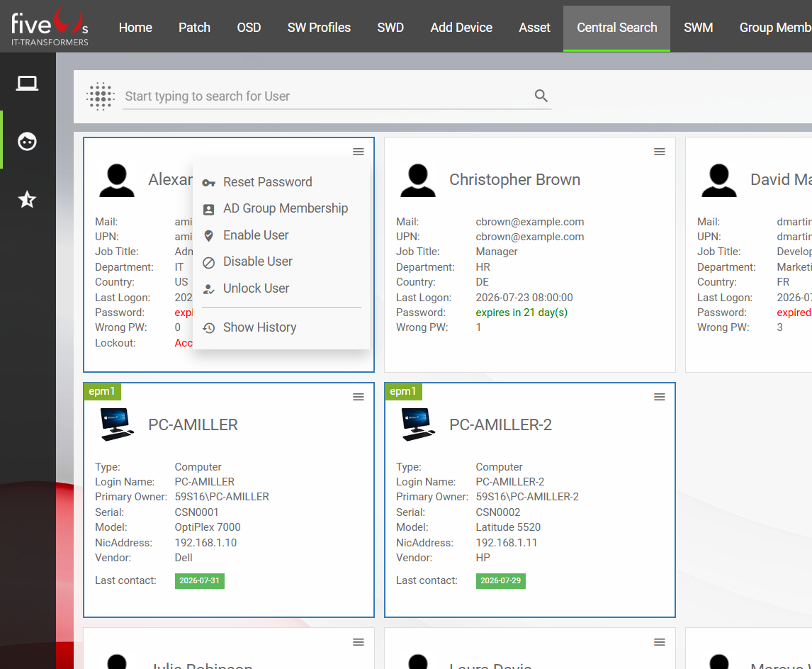Select Unlock User menu entry

pyautogui.click(x=281, y=288)
